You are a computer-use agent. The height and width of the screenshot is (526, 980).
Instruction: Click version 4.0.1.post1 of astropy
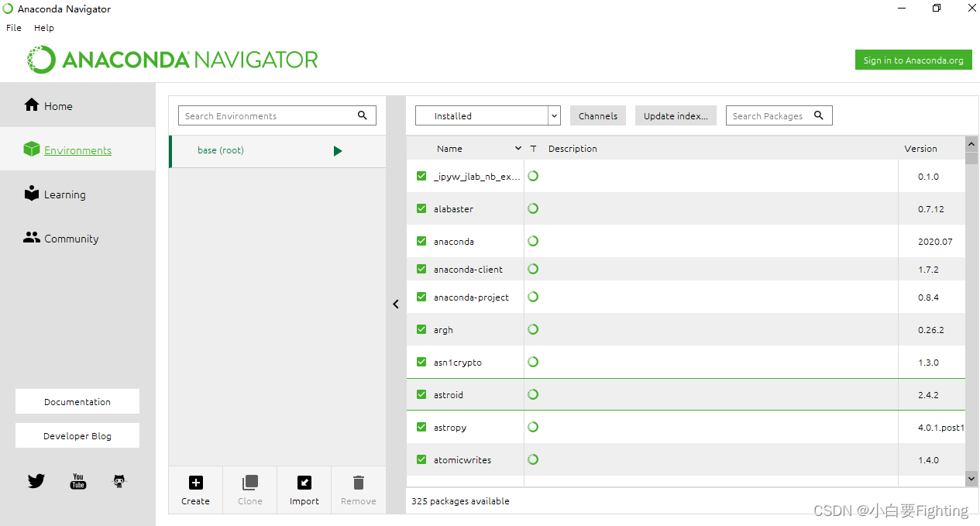coord(940,428)
